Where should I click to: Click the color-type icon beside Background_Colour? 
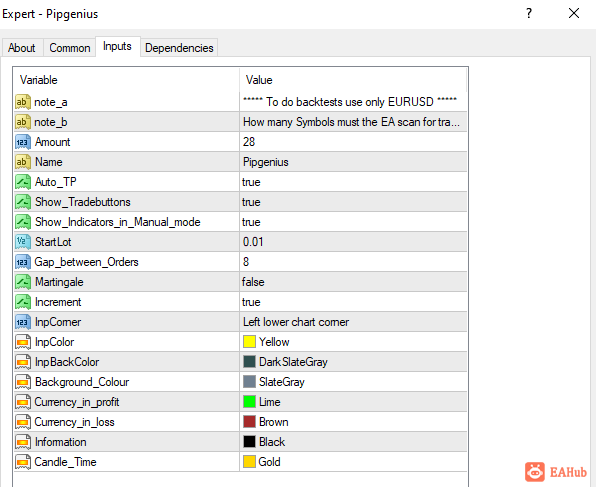(23, 382)
